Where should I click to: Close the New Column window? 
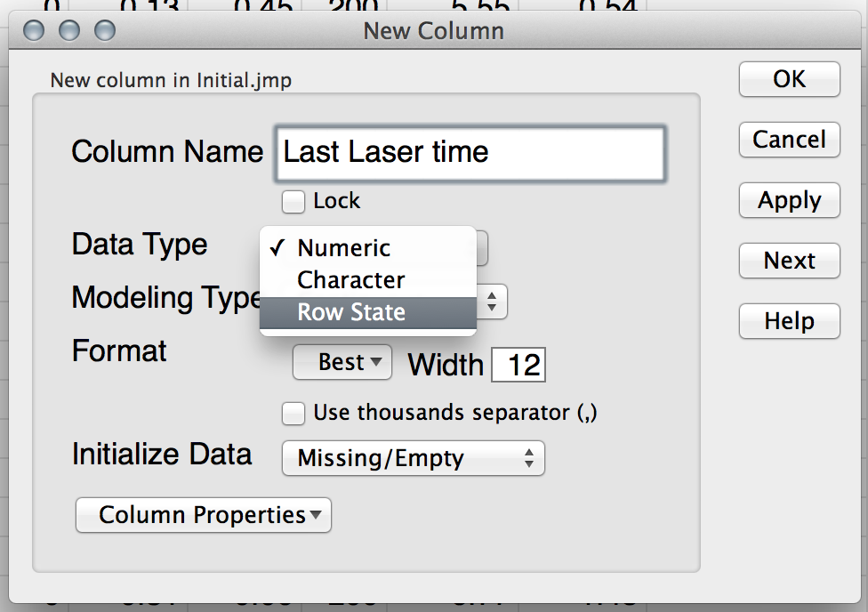[34, 31]
